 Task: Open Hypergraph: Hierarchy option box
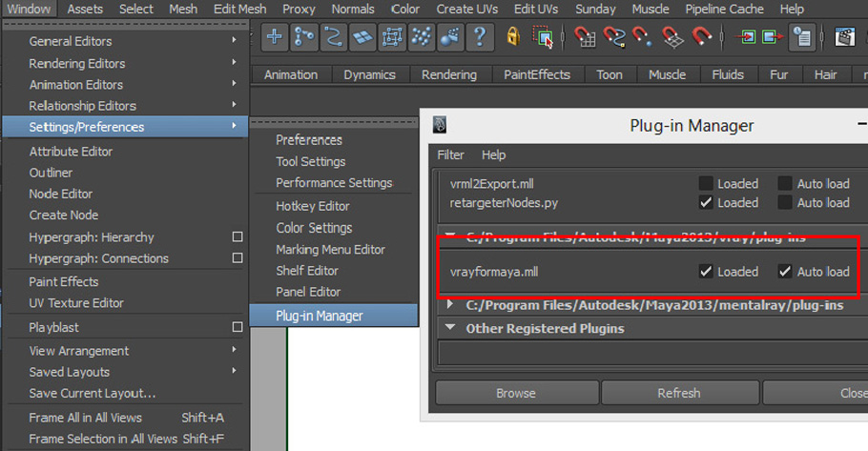(x=238, y=236)
